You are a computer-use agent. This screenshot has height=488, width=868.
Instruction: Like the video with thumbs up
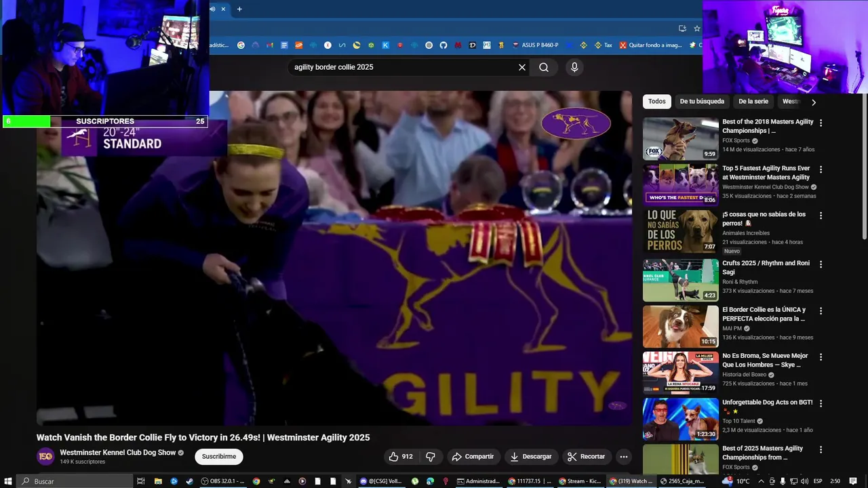tap(401, 457)
